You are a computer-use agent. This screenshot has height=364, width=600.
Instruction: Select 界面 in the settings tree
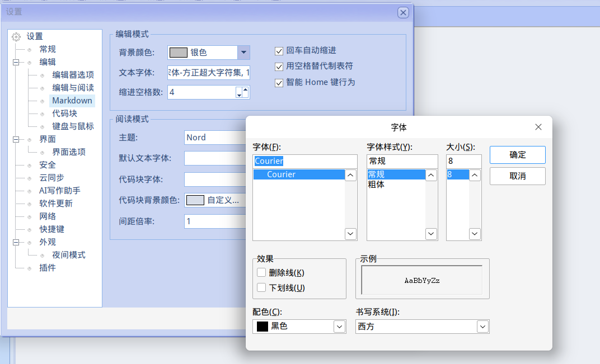point(48,139)
